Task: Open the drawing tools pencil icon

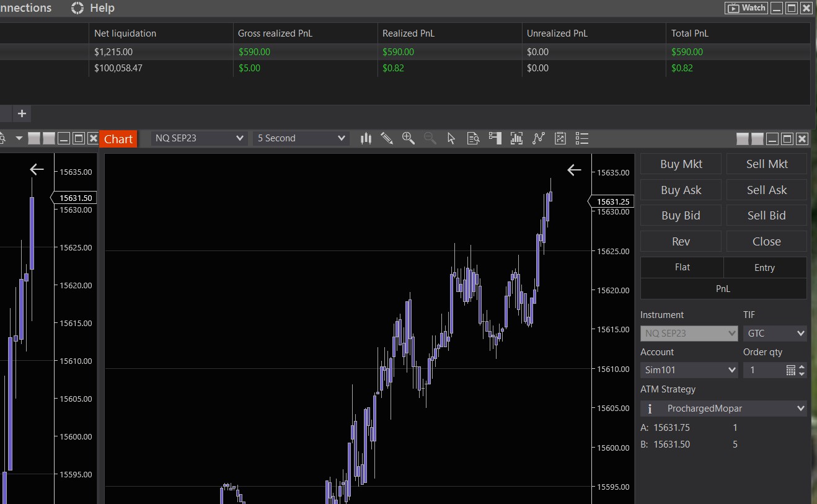Action: (387, 138)
